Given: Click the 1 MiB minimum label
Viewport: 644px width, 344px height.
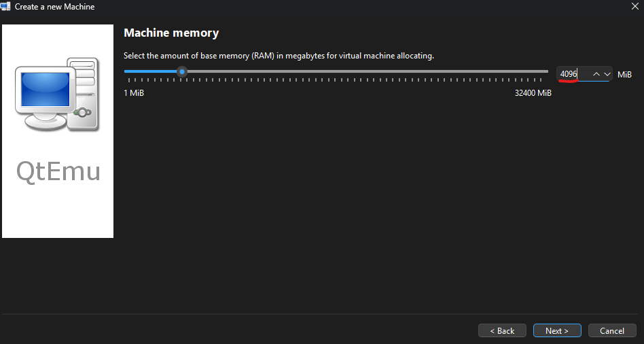Looking at the screenshot, I should click(x=134, y=93).
